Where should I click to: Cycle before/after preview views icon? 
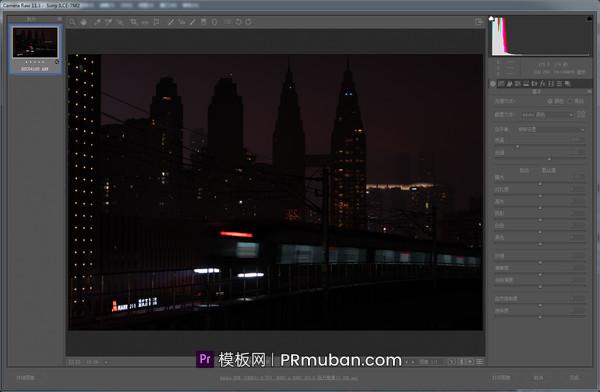coord(452,362)
